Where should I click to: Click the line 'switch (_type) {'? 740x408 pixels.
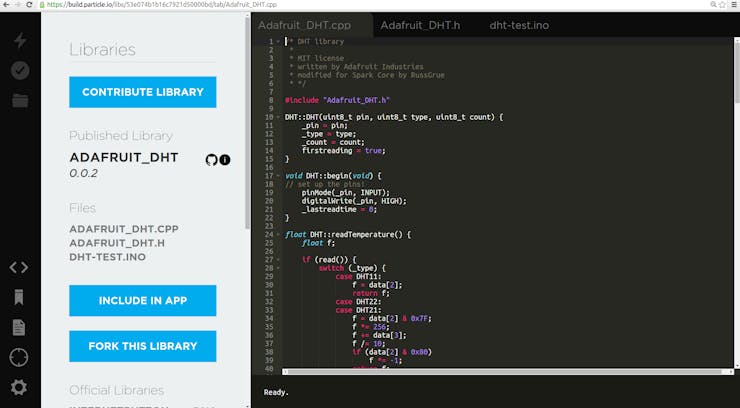352,268
